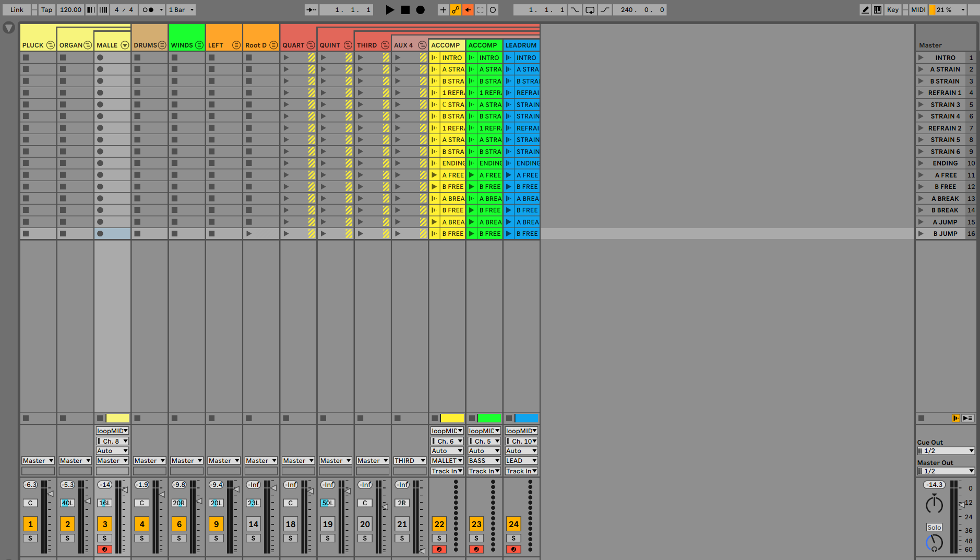Click the Capture MIDI button
980x560 pixels.
click(x=481, y=10)
